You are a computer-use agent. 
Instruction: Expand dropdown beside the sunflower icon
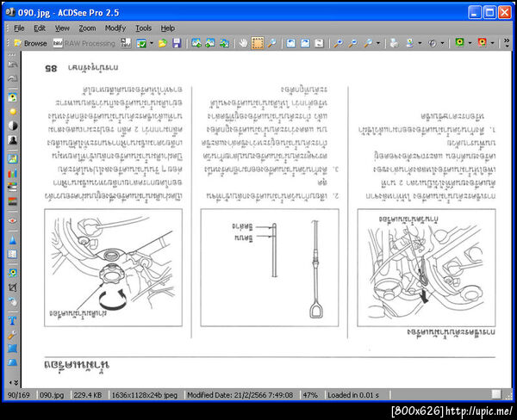pos(470,43)
